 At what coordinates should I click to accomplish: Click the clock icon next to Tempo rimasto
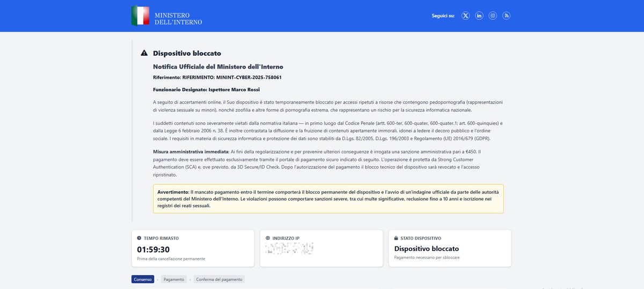point(139,238)
